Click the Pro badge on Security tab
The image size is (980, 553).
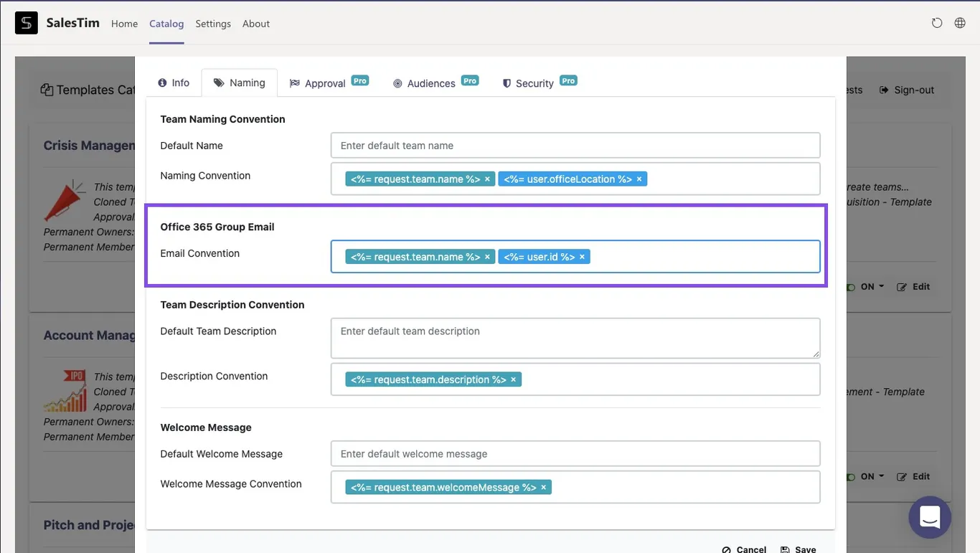pyautogui.click(x=568, y=81)
